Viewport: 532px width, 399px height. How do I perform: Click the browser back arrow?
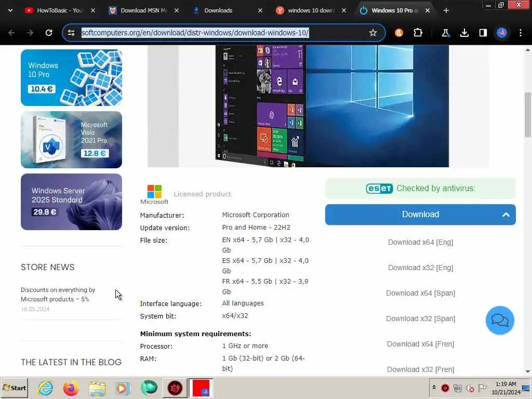(11, 33)
